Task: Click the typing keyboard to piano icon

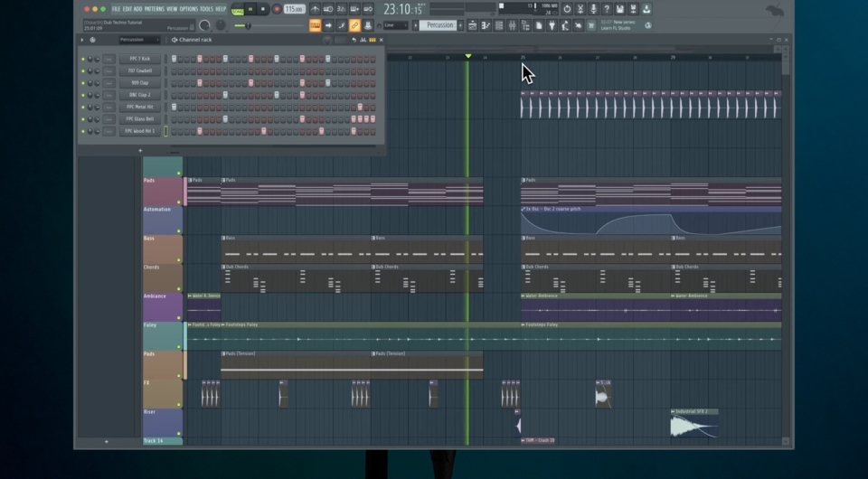Action: click(x=315, y=25)
